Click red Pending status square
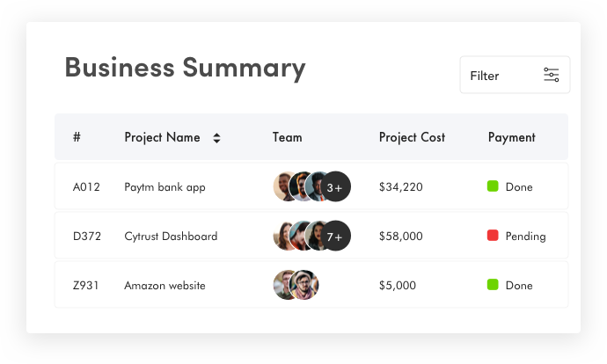The height and width of the screenshot is (364, 607). point(493,236)
